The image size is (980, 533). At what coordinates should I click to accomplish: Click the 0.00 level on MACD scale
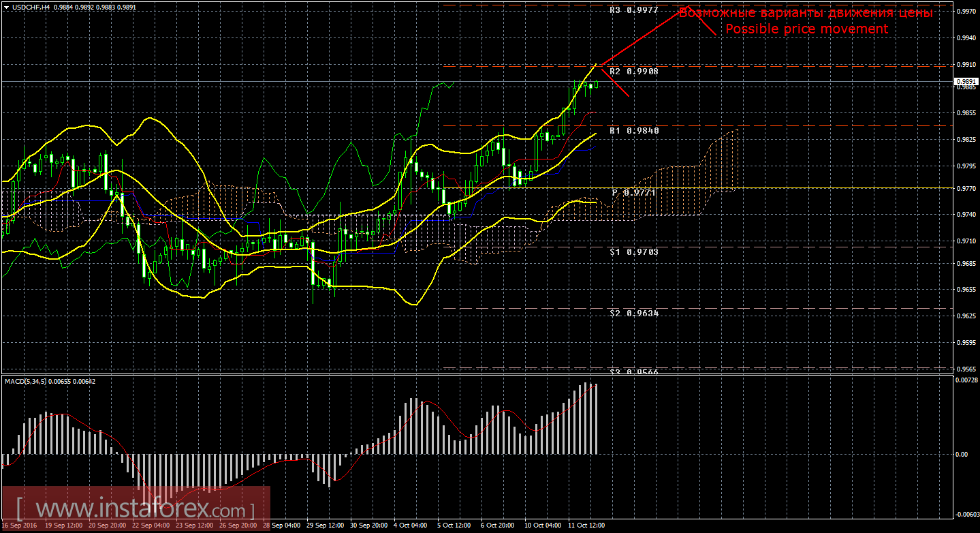coord(963,454)
